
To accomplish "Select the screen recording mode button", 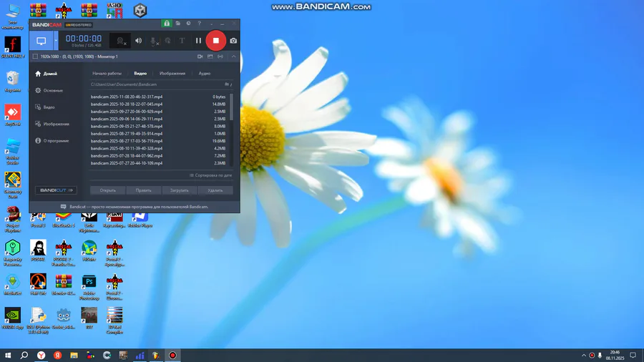I will pyautogui.click(x=41, y=41).
